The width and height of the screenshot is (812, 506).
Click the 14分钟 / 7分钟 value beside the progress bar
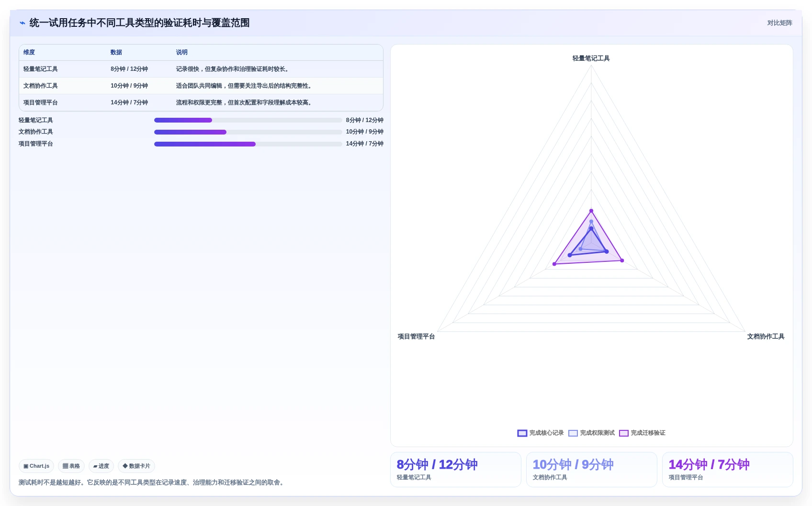[365, 144]
